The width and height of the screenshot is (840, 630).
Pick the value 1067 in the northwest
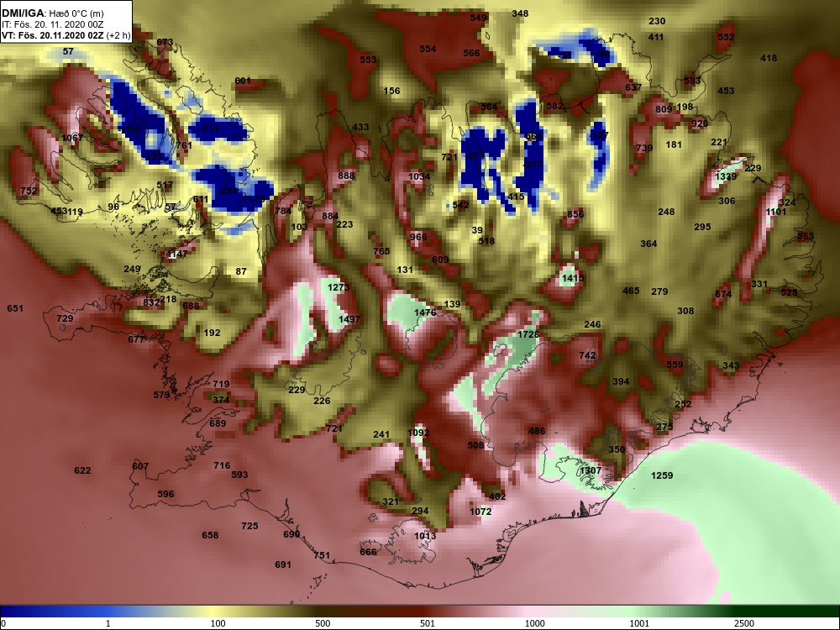[72, 138]
